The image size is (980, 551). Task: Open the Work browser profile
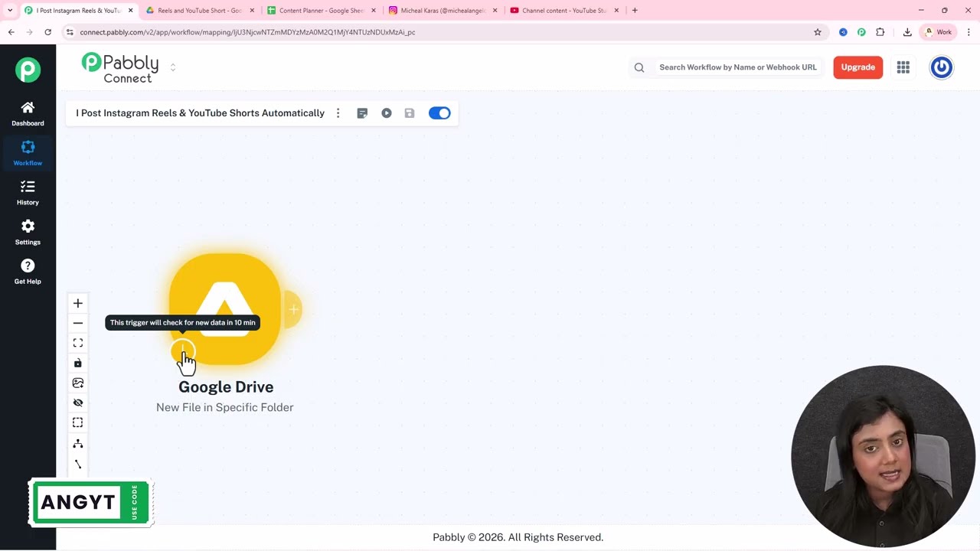coord(938,32)
